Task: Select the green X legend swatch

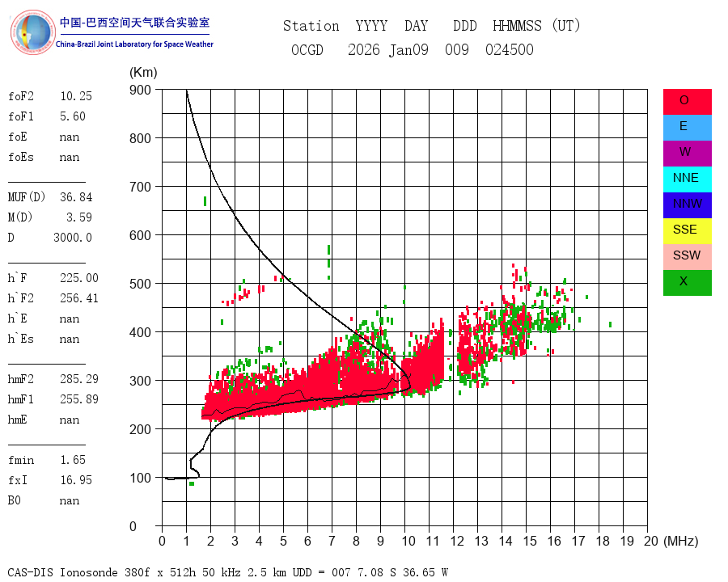Action: point(687,283)
